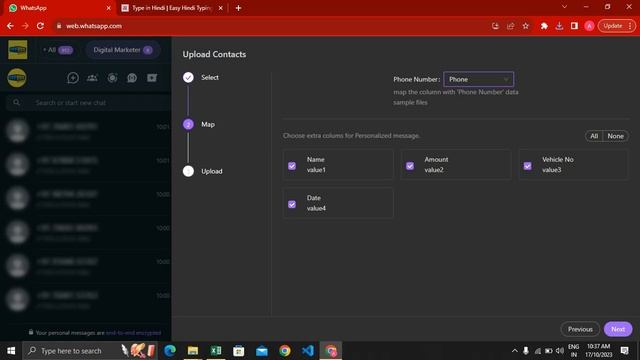Open the status updates icon
The image size is (640, 360).
(112, 78)
